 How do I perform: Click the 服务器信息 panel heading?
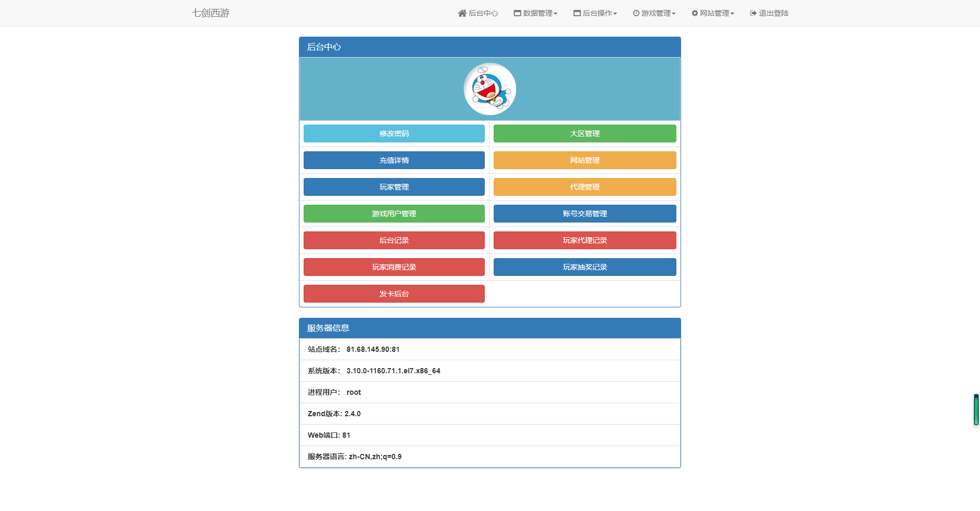[490, 328]
